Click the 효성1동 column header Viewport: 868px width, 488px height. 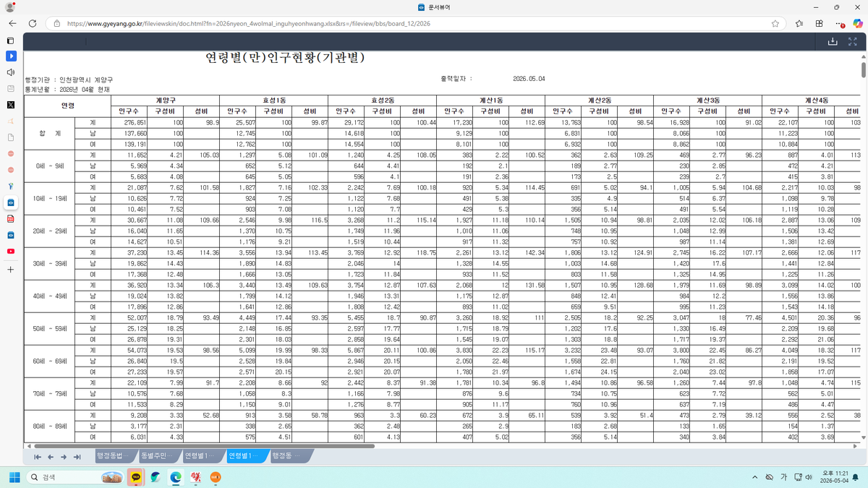coord(274,100)
